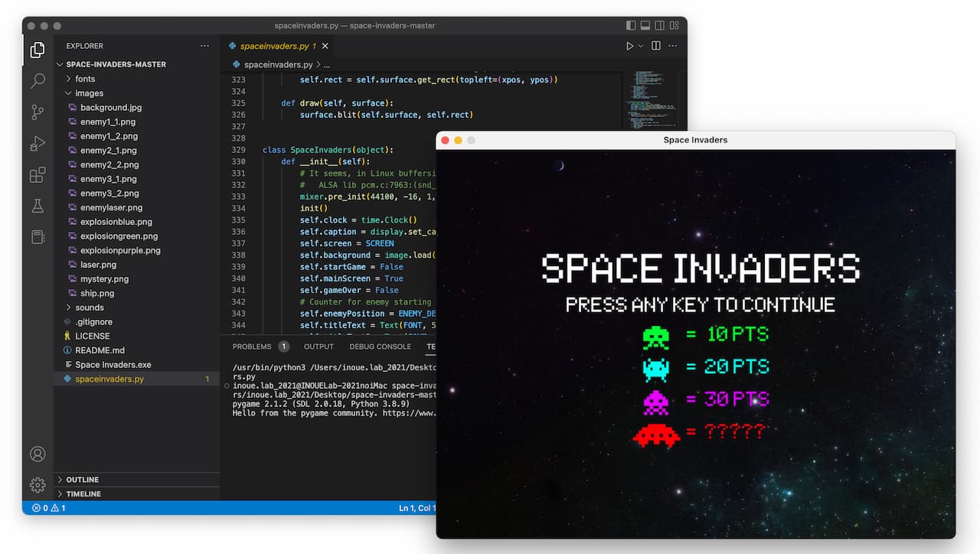
Task: Open the Search view in activity bar
Action: [38, 80]
